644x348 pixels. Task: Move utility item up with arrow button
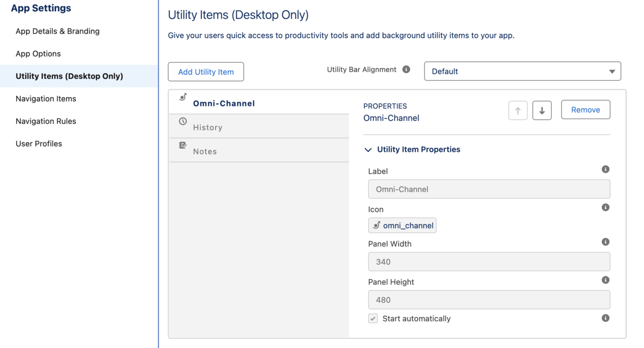518,110
